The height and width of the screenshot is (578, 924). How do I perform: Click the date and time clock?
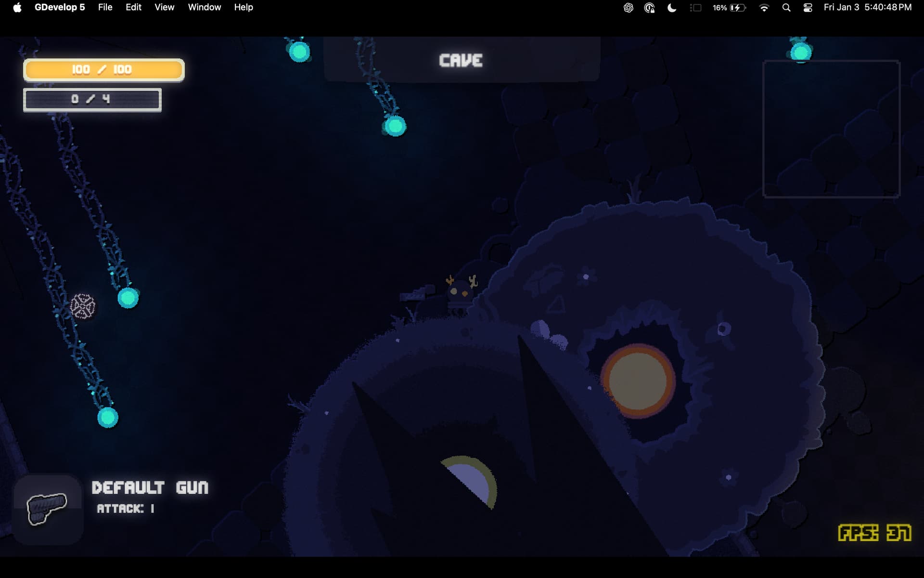coord(868,7)
